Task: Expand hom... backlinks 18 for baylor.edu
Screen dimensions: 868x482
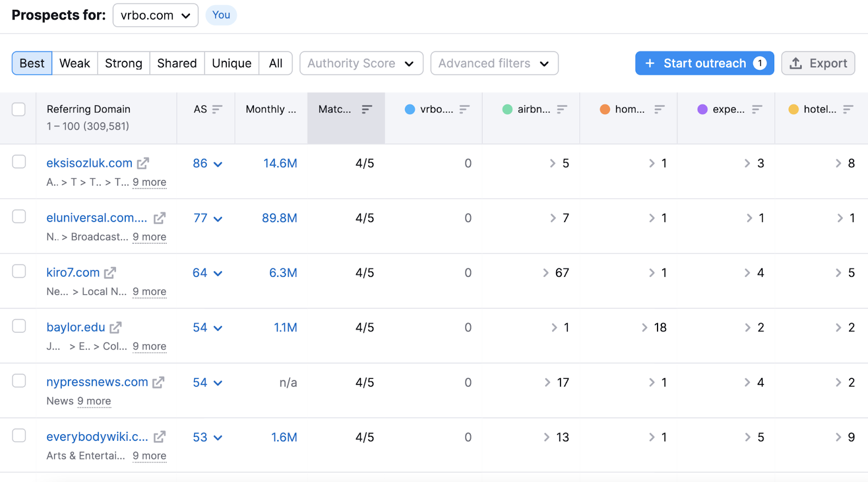Action: [x=654, y=328]
